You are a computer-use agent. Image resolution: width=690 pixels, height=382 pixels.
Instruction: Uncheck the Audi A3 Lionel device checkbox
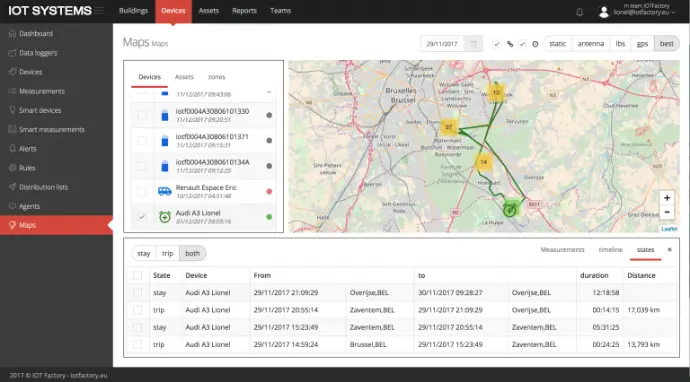[142, 217]
